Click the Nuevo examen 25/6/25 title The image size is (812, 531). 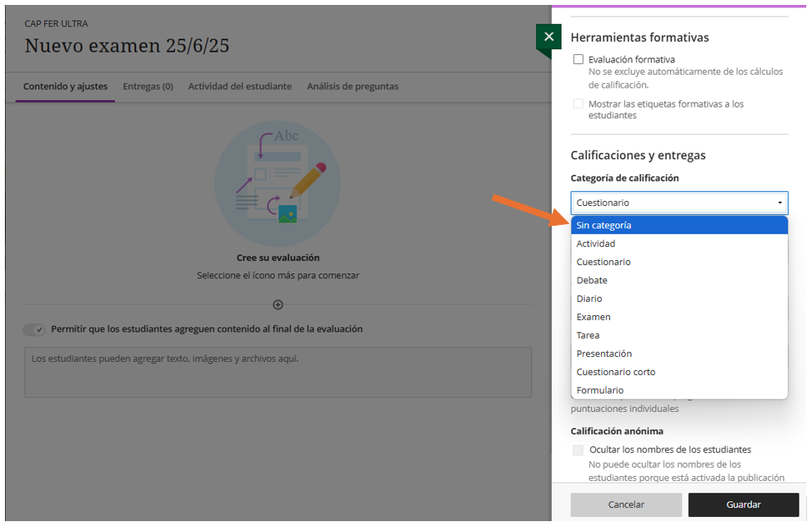click(x=127, y=46)
